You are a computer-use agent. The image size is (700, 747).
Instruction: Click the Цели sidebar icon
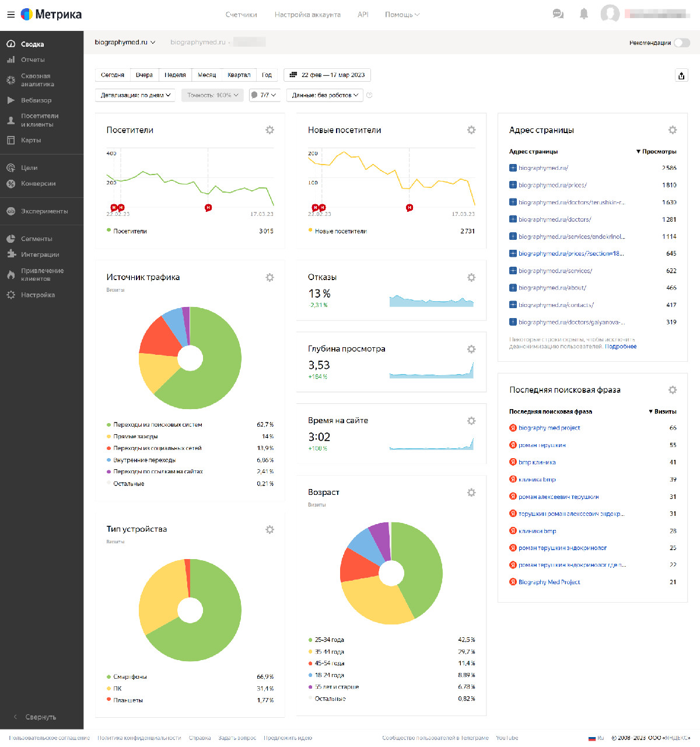pos(10,167)
